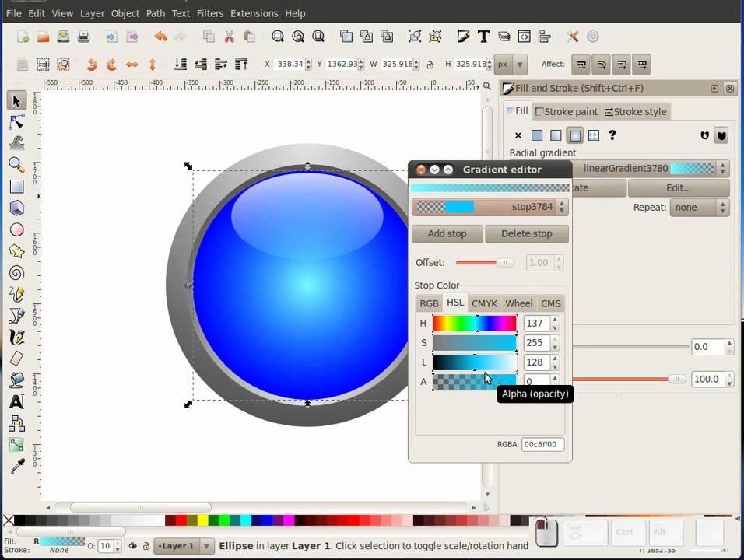Click the RGBA hex input field
Viewport: 744px width, 560px height.
(542, 444)
